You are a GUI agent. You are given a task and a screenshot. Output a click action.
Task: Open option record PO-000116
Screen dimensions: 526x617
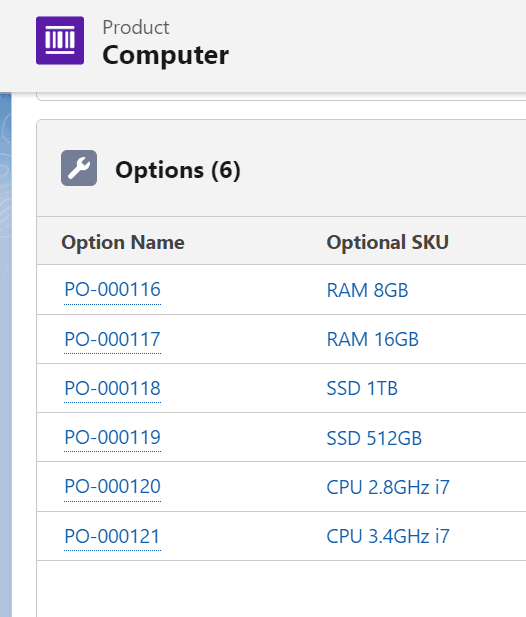(x=112, y=290)
